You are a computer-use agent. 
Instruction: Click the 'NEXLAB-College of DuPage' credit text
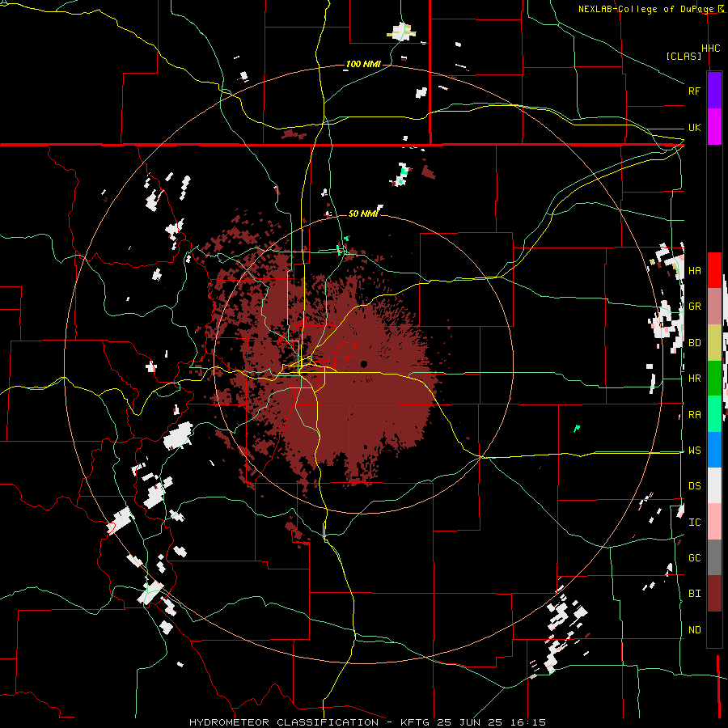coord(645,9)
